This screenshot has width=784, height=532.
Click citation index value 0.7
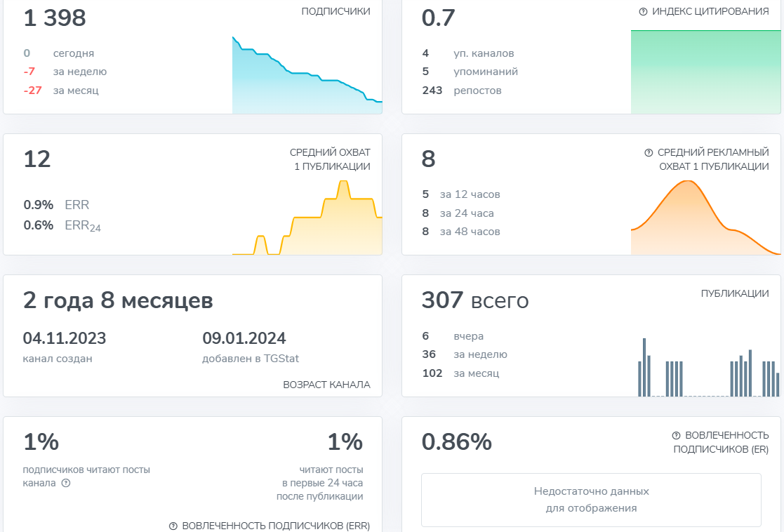coord(439,18)
